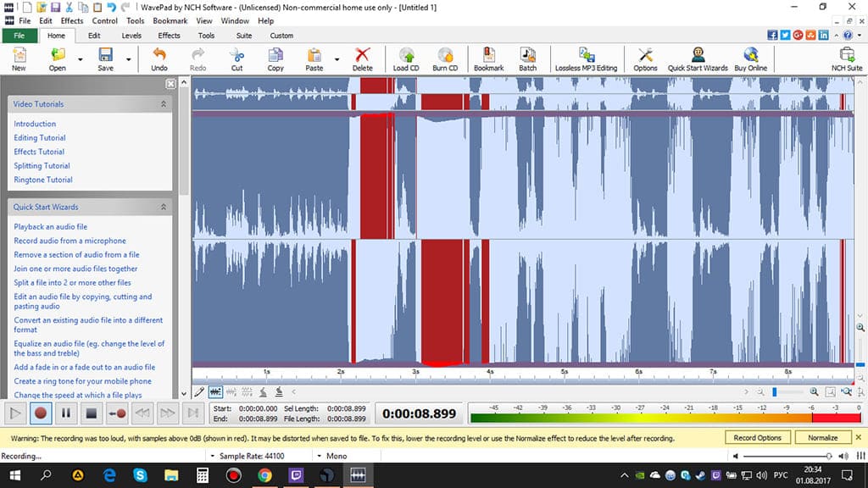The height and width of the screenshot is (488, 868).
Task: Click the Fast Forward transport button
Action: [168, 413]
